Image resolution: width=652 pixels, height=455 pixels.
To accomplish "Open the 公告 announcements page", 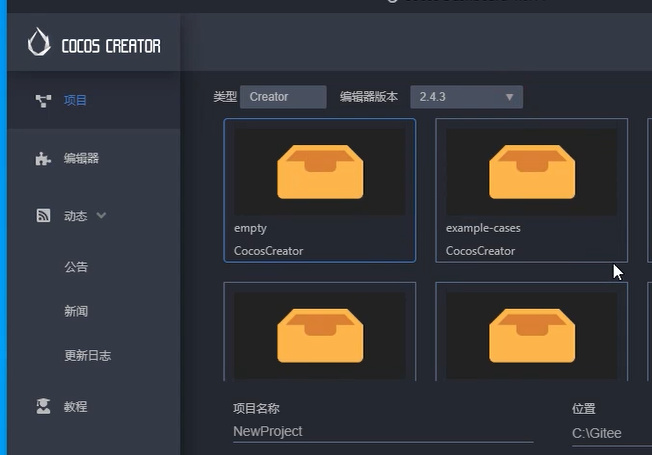I will (76, 267).
